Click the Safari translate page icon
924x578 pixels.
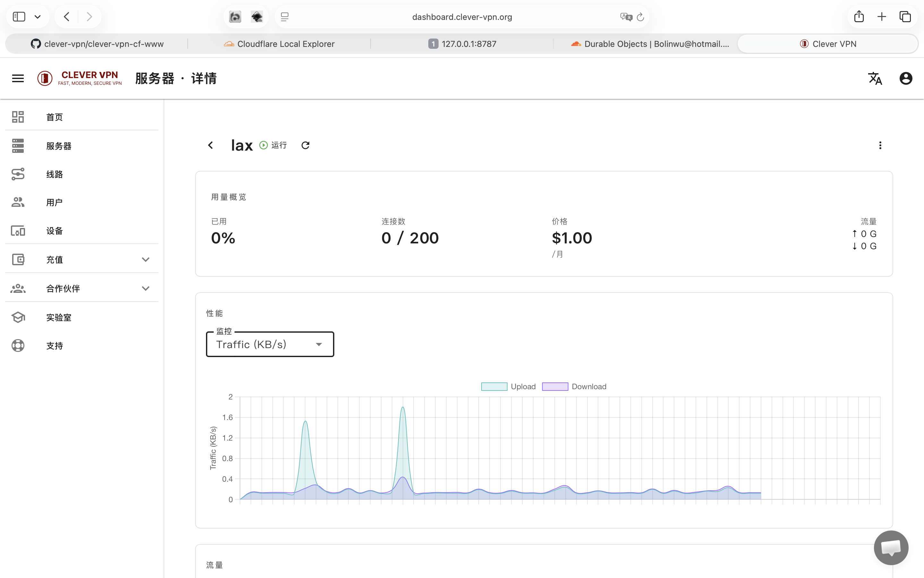pos(626,17)
